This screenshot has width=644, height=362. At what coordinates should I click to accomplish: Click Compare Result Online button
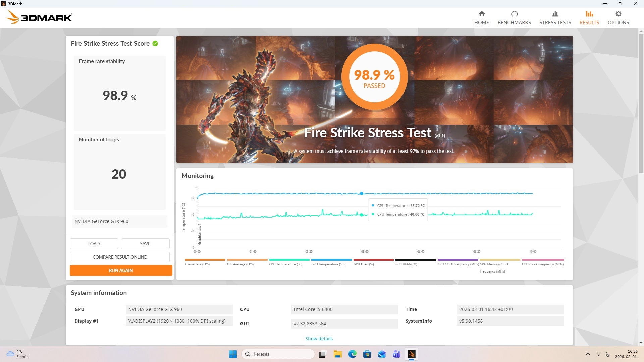tap(119, 257)
